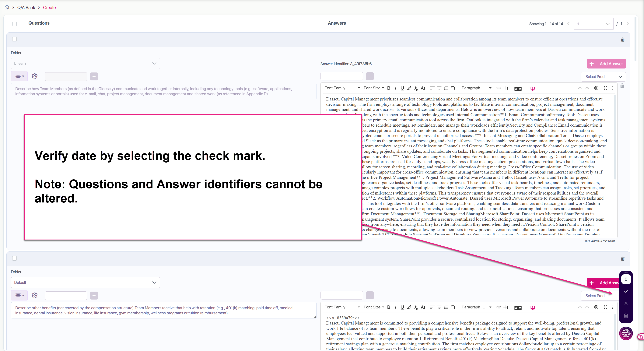Click plus button beside second question tag field

[x=94, y=296]
